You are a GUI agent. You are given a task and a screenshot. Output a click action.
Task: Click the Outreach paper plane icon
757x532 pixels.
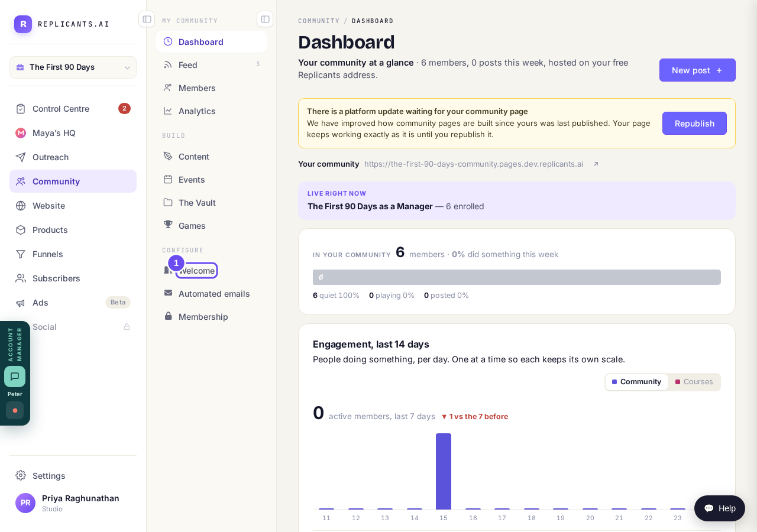pos(21,157)
